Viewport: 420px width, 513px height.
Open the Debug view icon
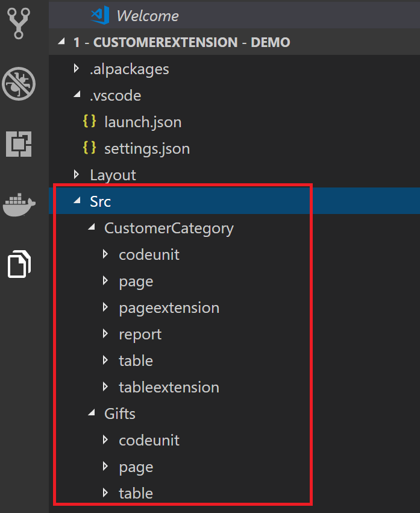(19, 84)
